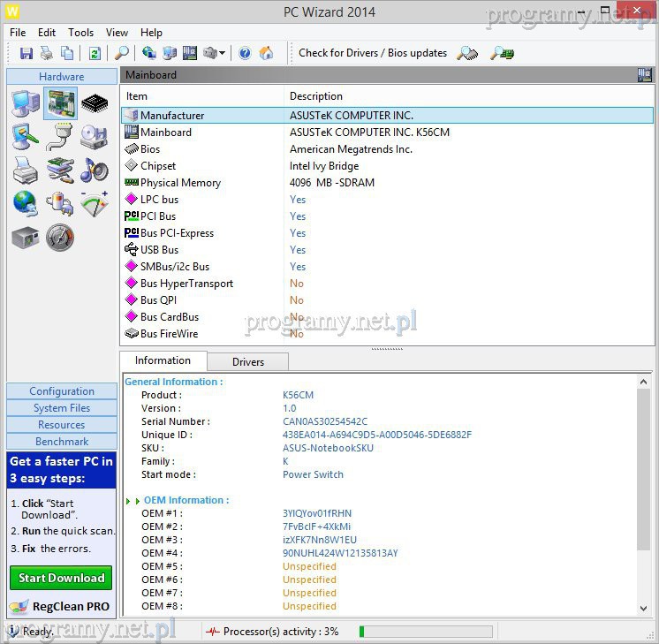This screenshot has height=644, width=659.
Task: Open the dropdown arrow next to the camera icon
Action: (222, 53)
